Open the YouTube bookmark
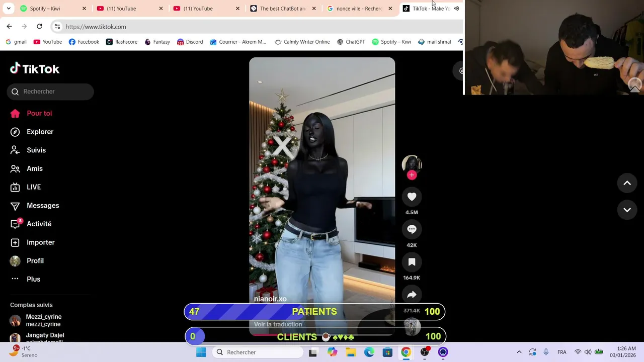 click(48, 42)
